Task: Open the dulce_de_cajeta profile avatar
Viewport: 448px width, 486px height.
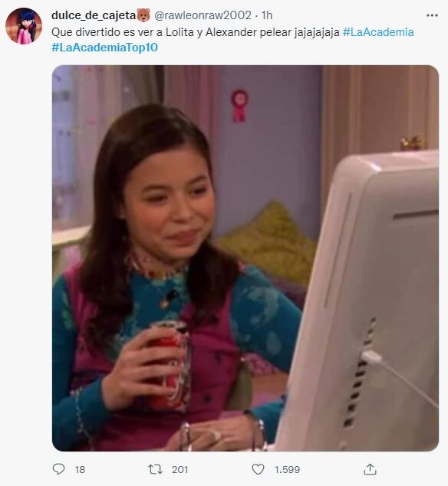Action: click(24, 26)
